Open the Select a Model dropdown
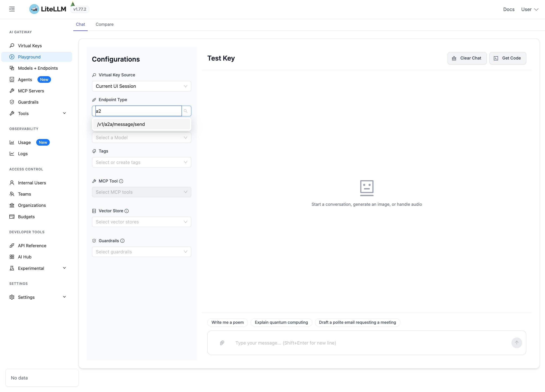The width and height of the screenshot is (545, 392). [141, 137]
